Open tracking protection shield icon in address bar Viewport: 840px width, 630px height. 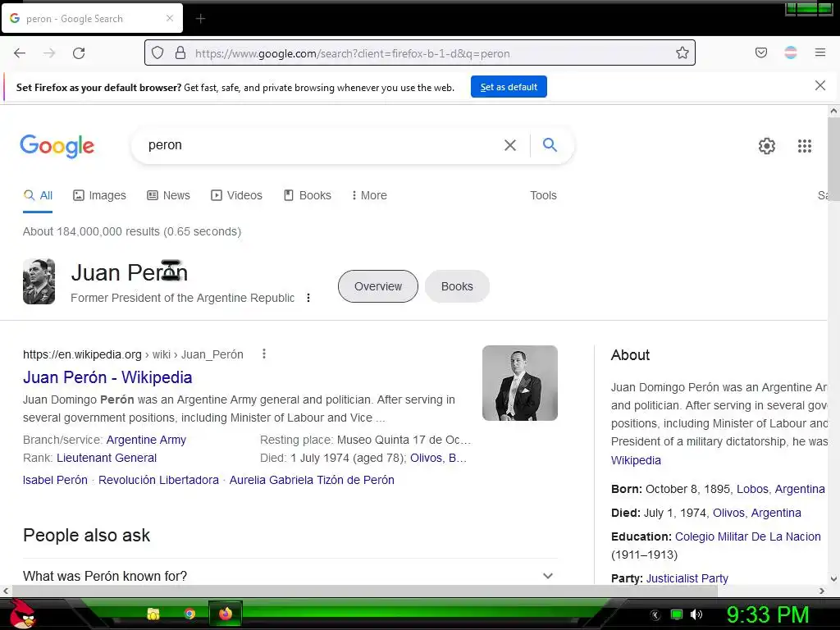157,52
